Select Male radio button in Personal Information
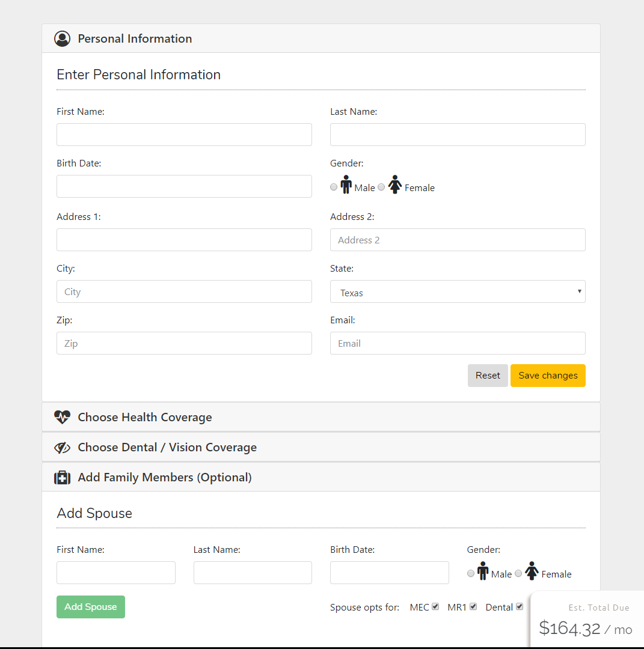The width and height of the screenshot is (644, 649). (x=334, y=187)
